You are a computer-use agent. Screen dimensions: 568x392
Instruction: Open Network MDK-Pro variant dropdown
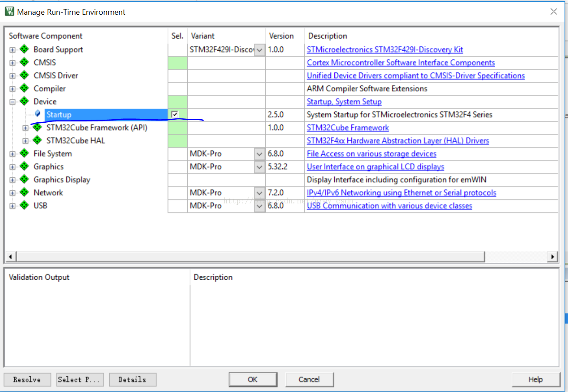tap(259, 193)
